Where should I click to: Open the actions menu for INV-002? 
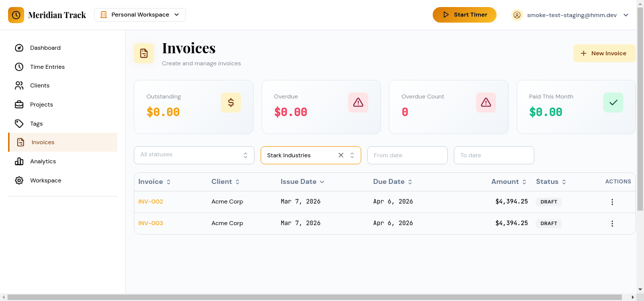[612, 202]
